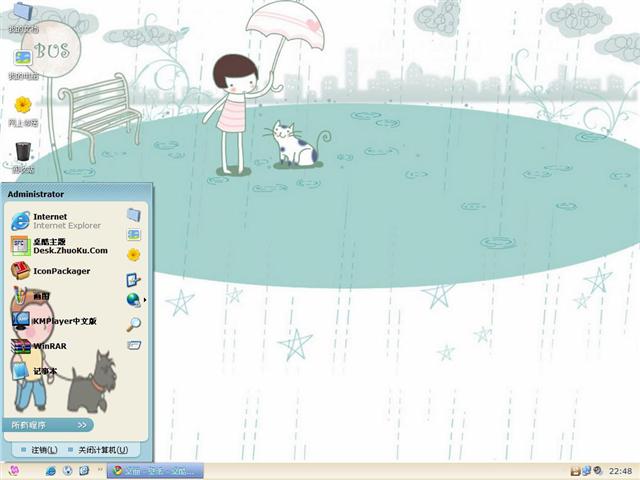Click the globe network icon in start menu

click(x=133, y=300)
